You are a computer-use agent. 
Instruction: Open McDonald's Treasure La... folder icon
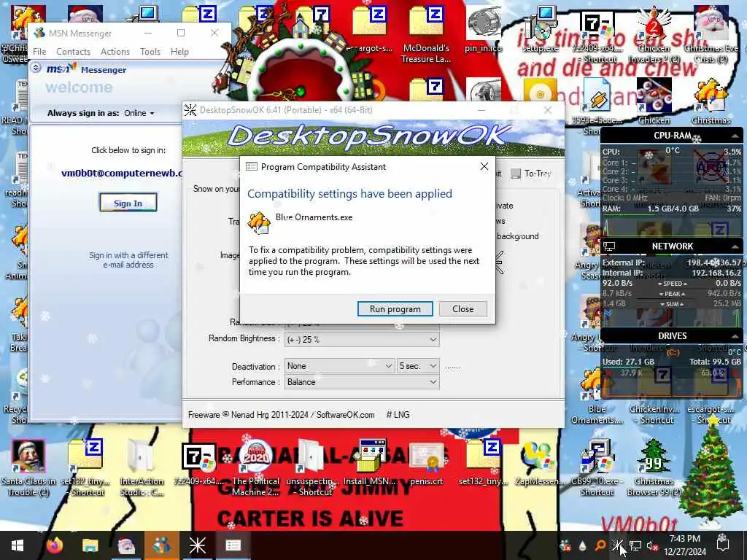click(x=426, y=34)
